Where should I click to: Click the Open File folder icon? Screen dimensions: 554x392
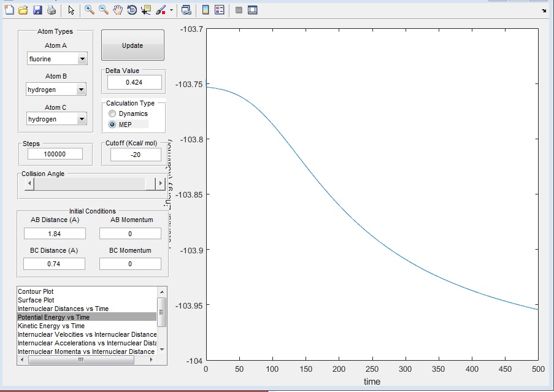coord(23,10)
